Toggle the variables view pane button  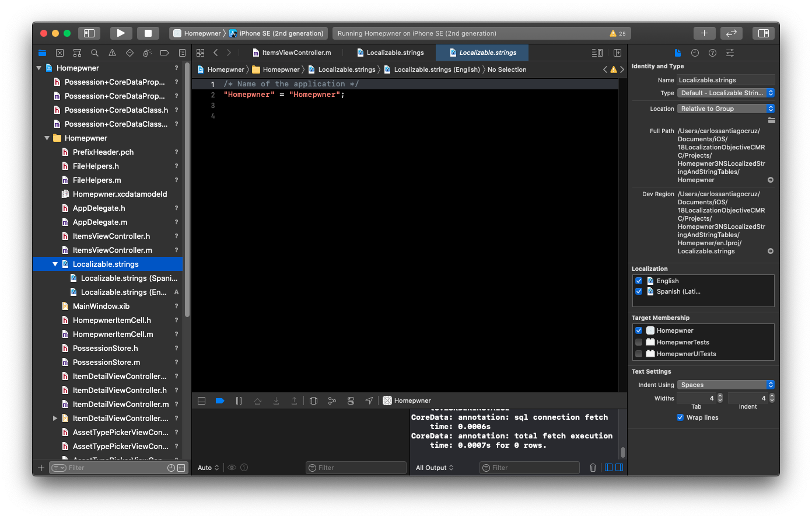point(608,468)
